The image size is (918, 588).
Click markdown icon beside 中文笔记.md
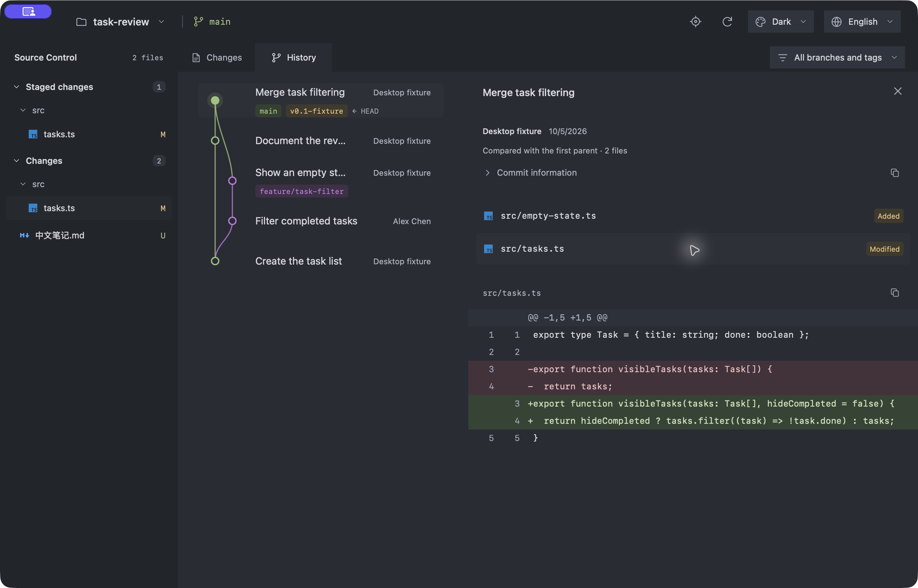tap(24, 236)
